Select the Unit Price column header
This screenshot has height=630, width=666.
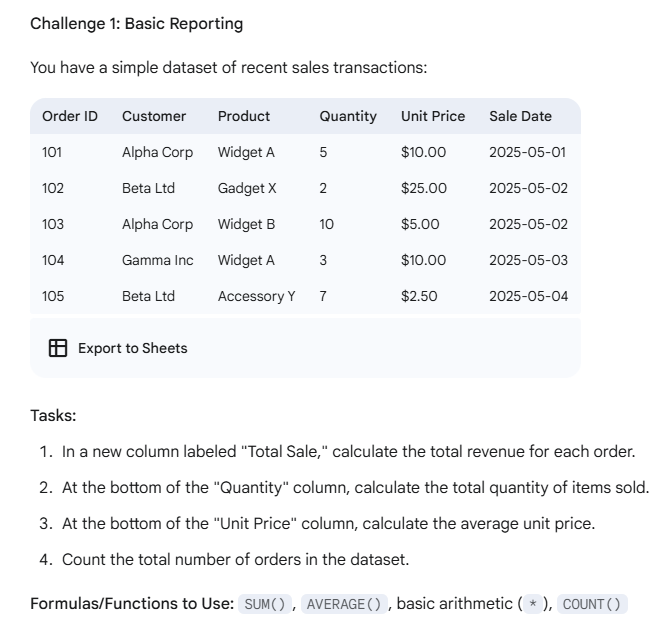pos(433,116)
